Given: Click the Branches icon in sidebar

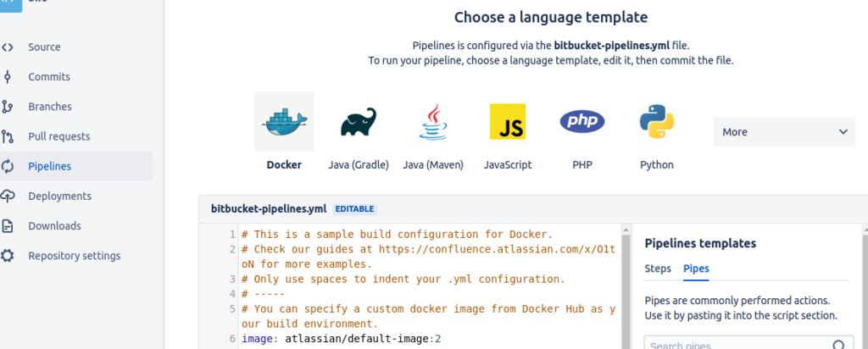Looking at the screenshot, I should click(x=8, y=107).
